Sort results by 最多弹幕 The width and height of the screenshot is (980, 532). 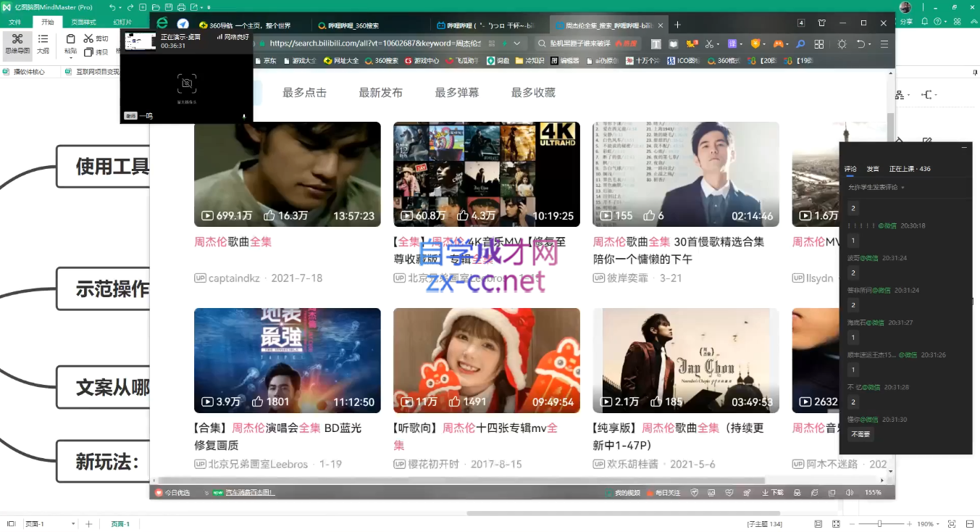[457, 93]
